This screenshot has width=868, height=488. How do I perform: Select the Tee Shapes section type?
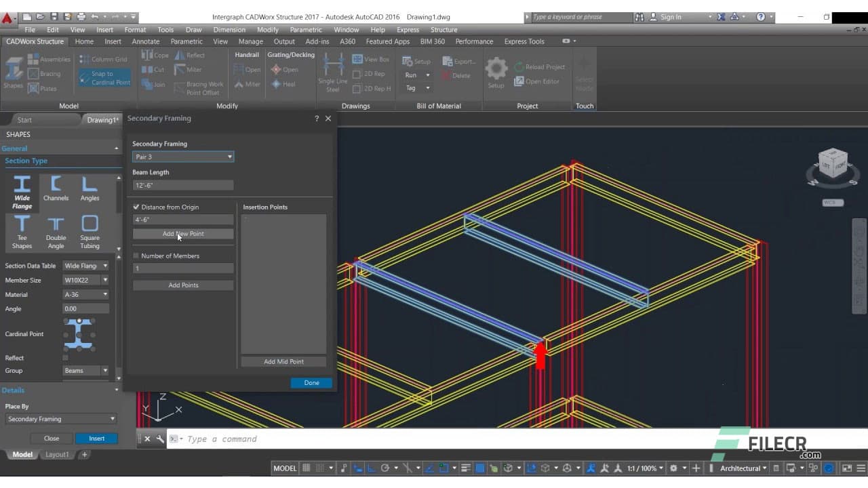pos(21,230)
